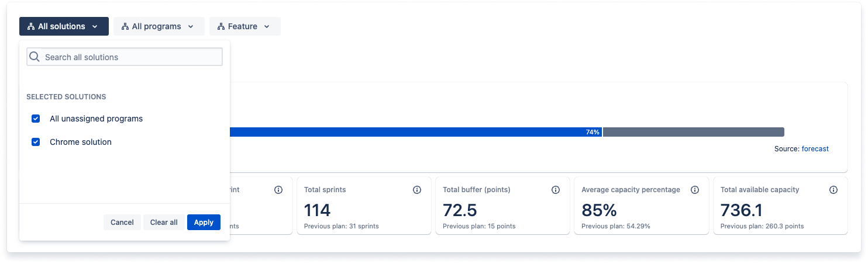
Task: Click hierarchy icon on All programs filter
Action: point(125,26)
